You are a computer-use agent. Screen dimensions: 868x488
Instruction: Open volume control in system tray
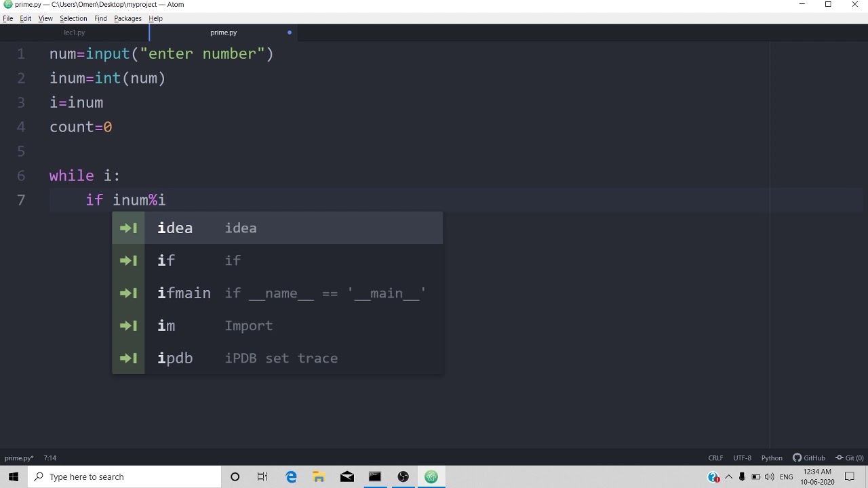coord(770,477)
